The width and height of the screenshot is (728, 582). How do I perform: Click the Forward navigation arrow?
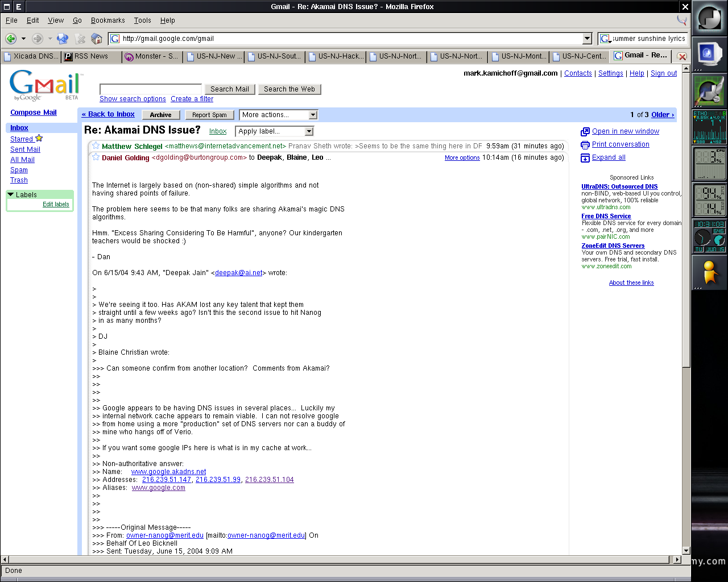(38, 39)
